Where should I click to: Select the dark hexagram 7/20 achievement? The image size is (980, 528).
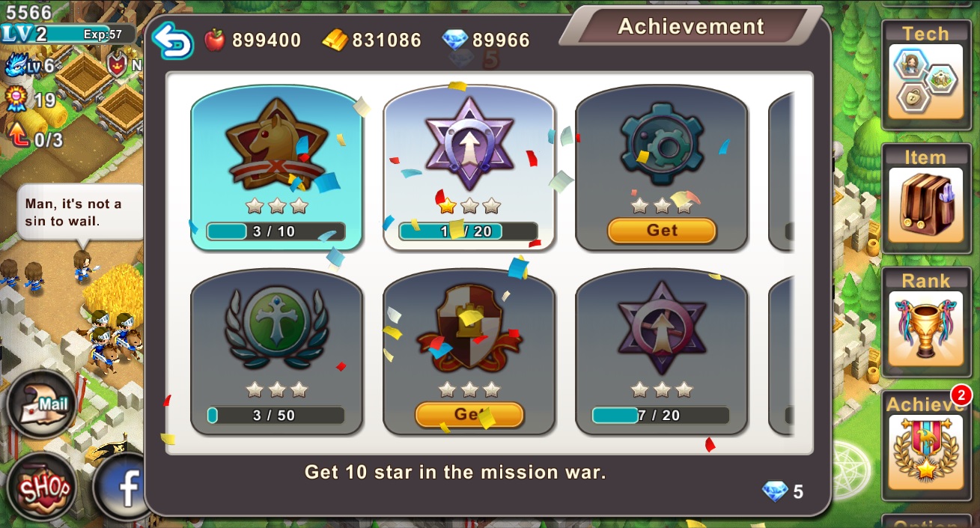[x=662, y=352]
